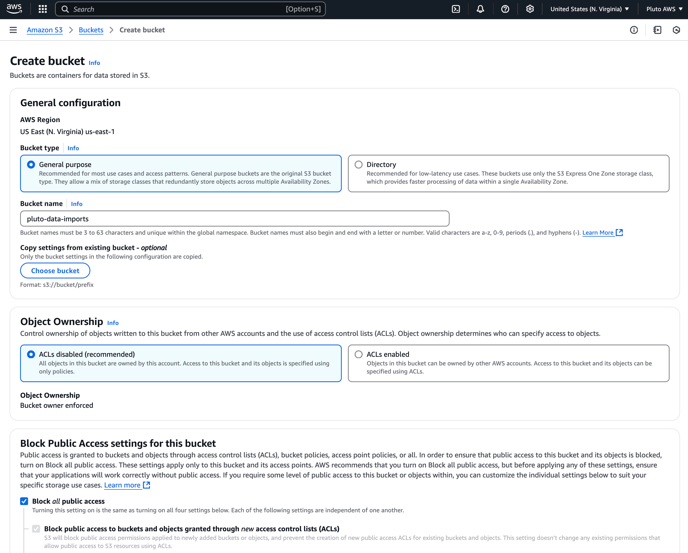Image resolution: width=688 pixels, height=553 pixels.
Task: Click Info link next to Create bucket
Action: pos(94,63)
